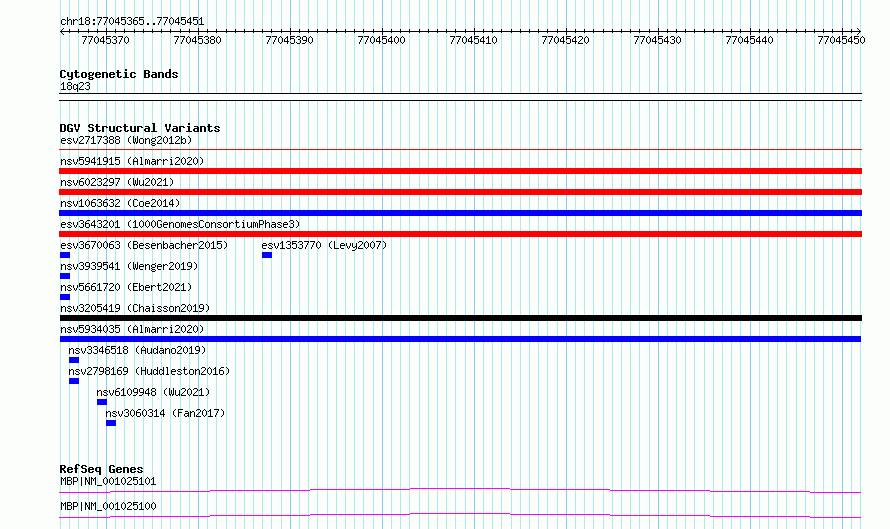Click the blue bar under nsv1063632
Screen dimensions: 890x529
(460, 213)
